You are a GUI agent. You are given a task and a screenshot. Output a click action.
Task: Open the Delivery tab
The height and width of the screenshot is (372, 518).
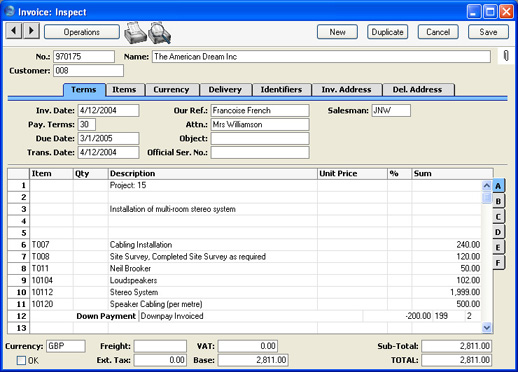[x=225, y=90]
